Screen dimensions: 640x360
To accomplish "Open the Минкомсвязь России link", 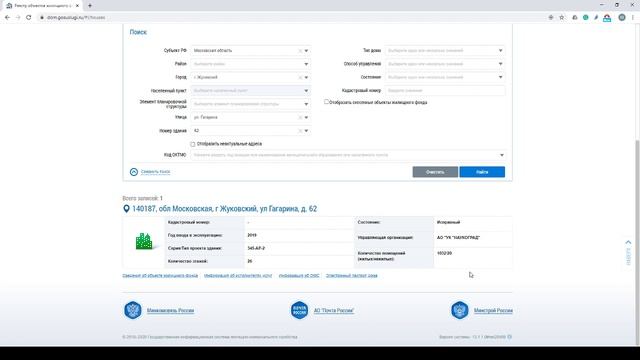I will [x=170, y=311].
